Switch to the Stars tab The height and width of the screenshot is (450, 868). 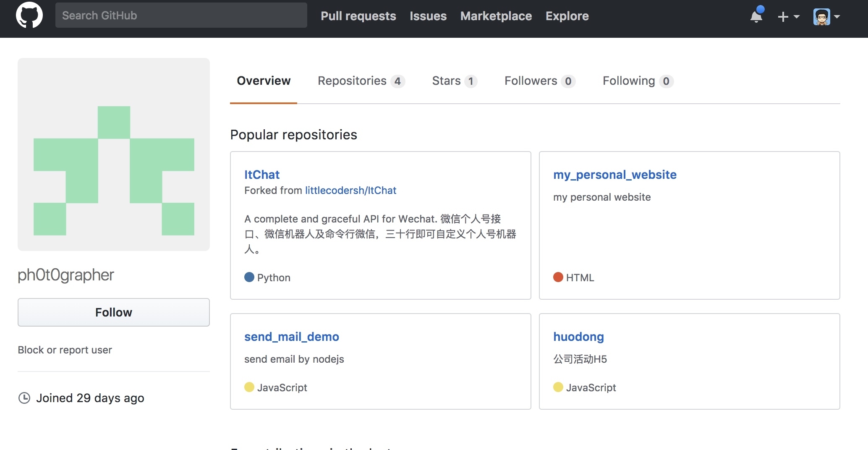tap(455, 81)
